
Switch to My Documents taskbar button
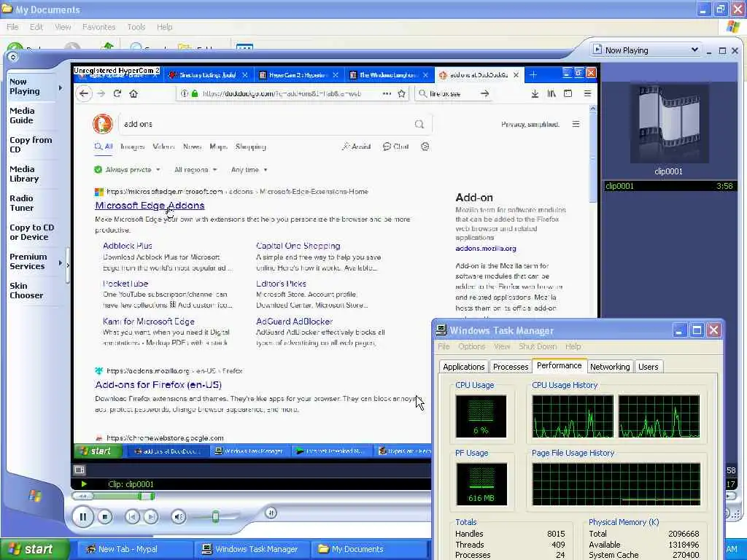[369, 549]
